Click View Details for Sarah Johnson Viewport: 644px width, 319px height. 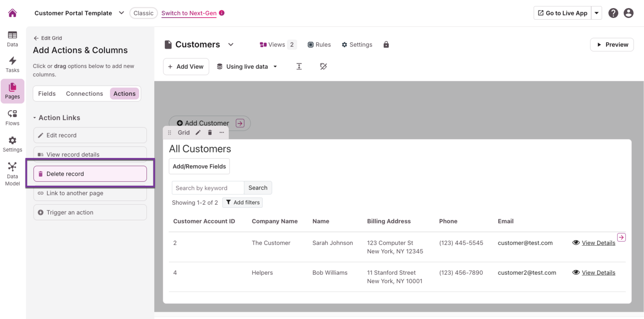(598, 243)
